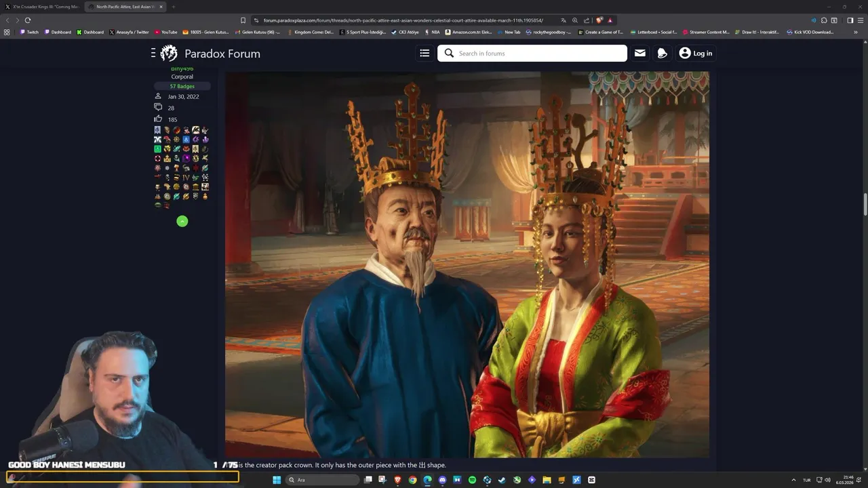Open Spotify from the taskbar
Viewport: 868px width, 488px height.
click(472, 480)
